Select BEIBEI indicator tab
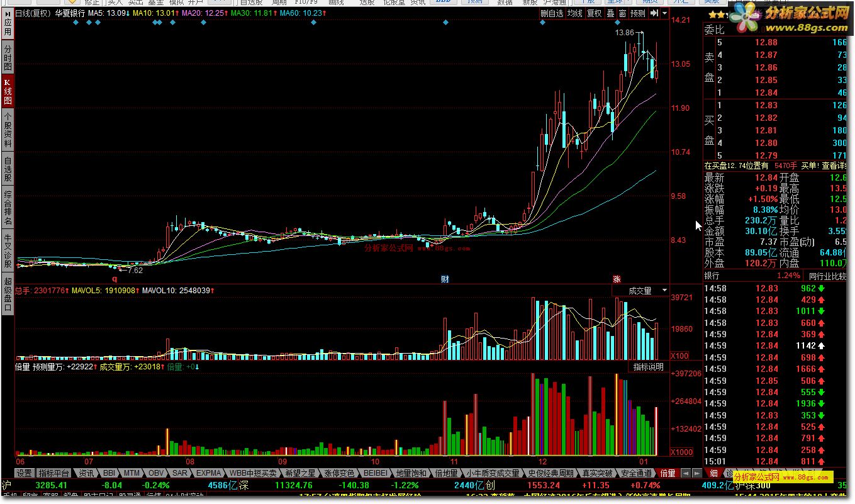The width and height of the screenshot is (855, 504). (x=376, y=473)
